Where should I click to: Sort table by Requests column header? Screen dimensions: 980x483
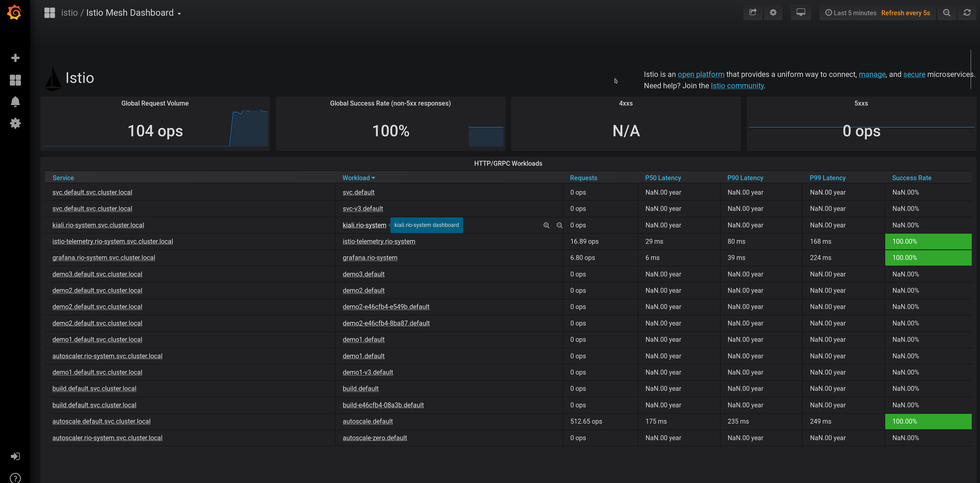point(583,178)
